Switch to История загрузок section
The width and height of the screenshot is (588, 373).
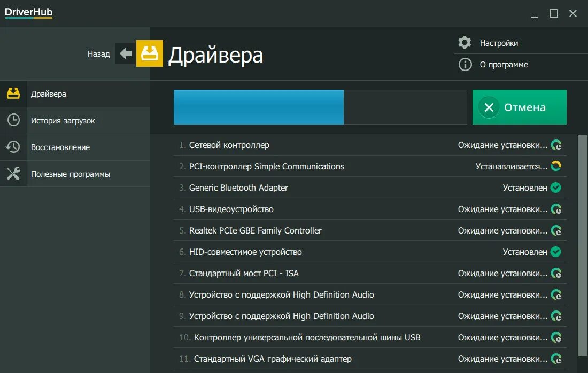tap(63, 121)
